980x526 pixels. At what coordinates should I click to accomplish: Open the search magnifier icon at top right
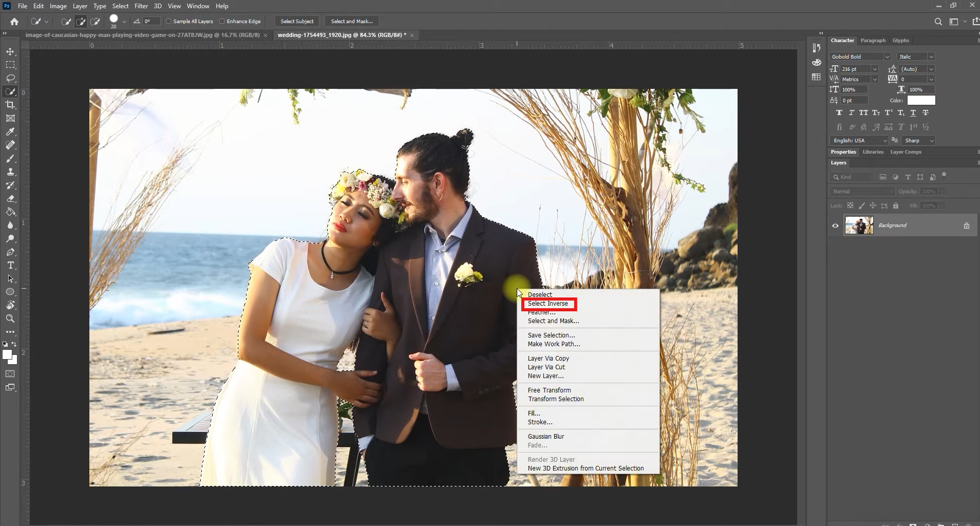[938, 22]
